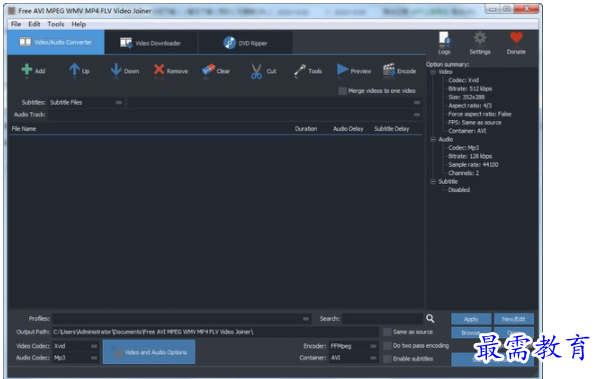This screenshot has width=598, height=379.
Task: Select 'Disabled' under Subtitle node
Action: pyautogui.click(x=459, y=190)
